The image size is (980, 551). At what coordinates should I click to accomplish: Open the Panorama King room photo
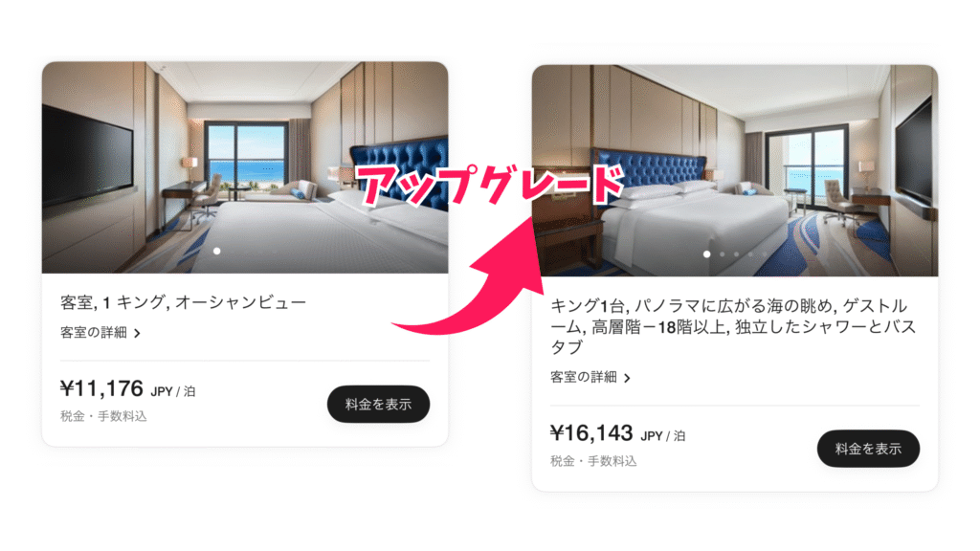tap(735, 170)
